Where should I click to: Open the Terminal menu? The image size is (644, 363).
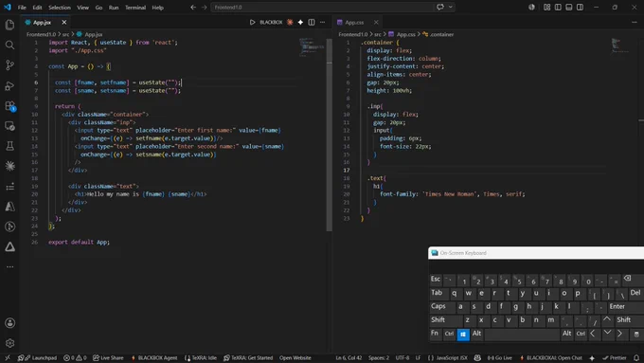[135, 8]
